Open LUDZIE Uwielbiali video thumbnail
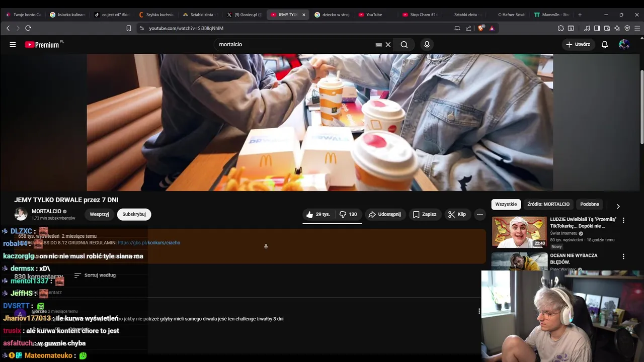Screen dimensions: 644x362 519,232
